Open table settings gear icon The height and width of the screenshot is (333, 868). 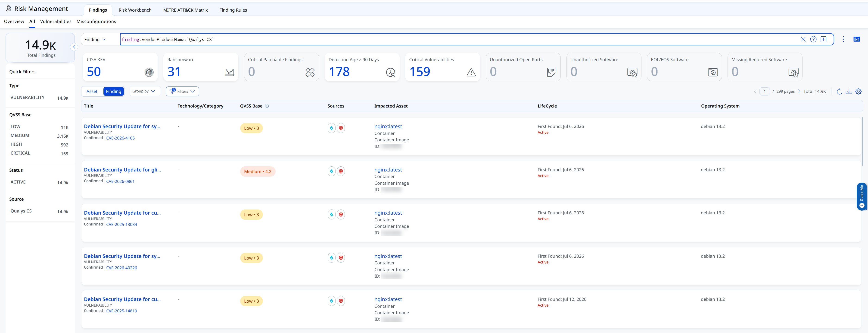tap(858, 92)
